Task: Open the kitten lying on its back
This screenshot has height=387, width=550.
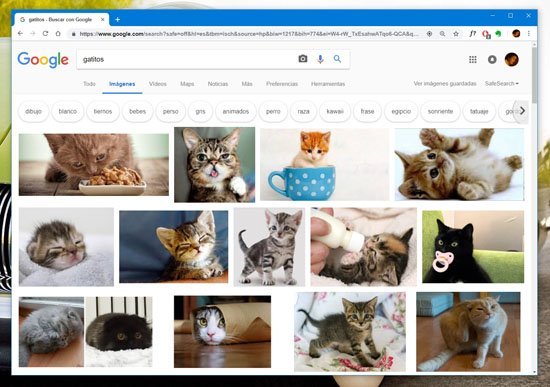Action: pyautogui.click(x=459, y=165)
